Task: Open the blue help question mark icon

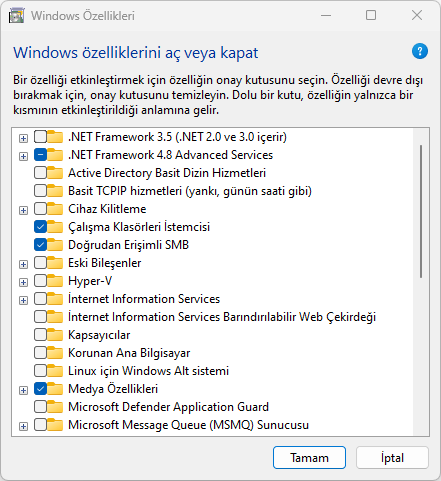Action: pos(420,51)
